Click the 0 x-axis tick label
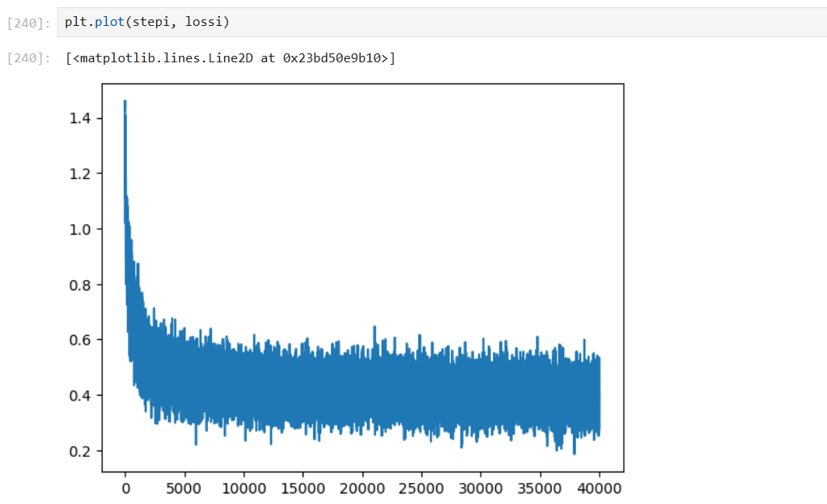 tap(125, 488)
